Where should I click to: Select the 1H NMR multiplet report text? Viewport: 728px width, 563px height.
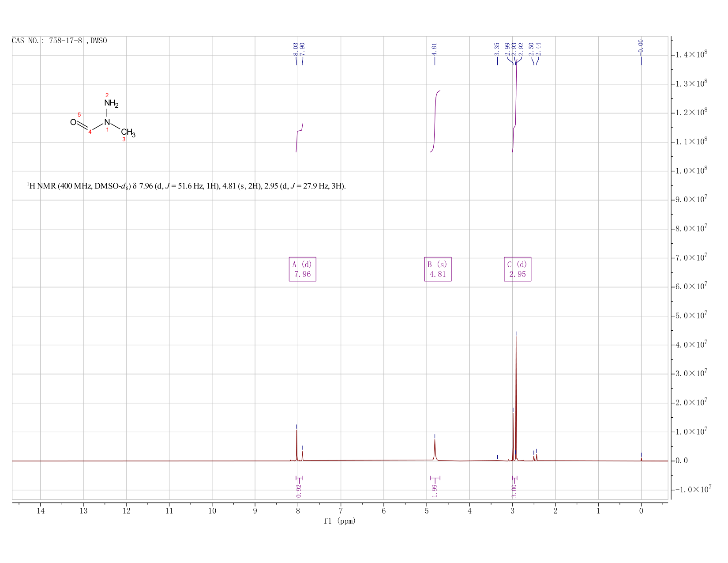click(186, 186)
